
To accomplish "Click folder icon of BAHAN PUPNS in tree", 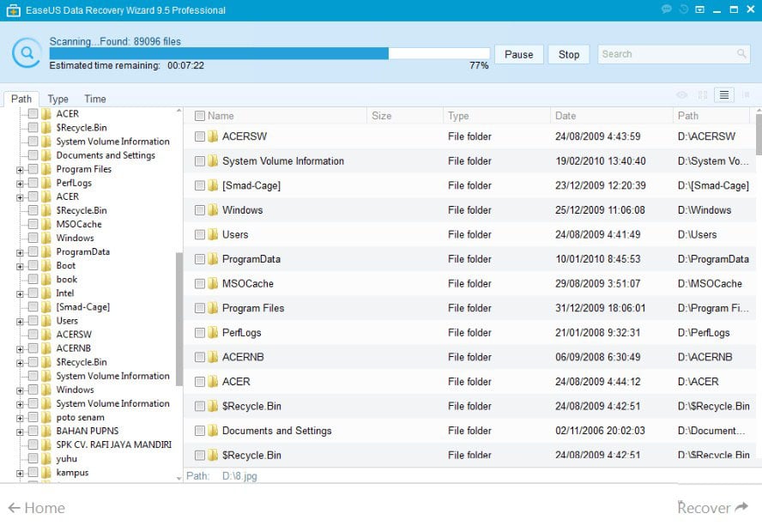I will [46, 431].
